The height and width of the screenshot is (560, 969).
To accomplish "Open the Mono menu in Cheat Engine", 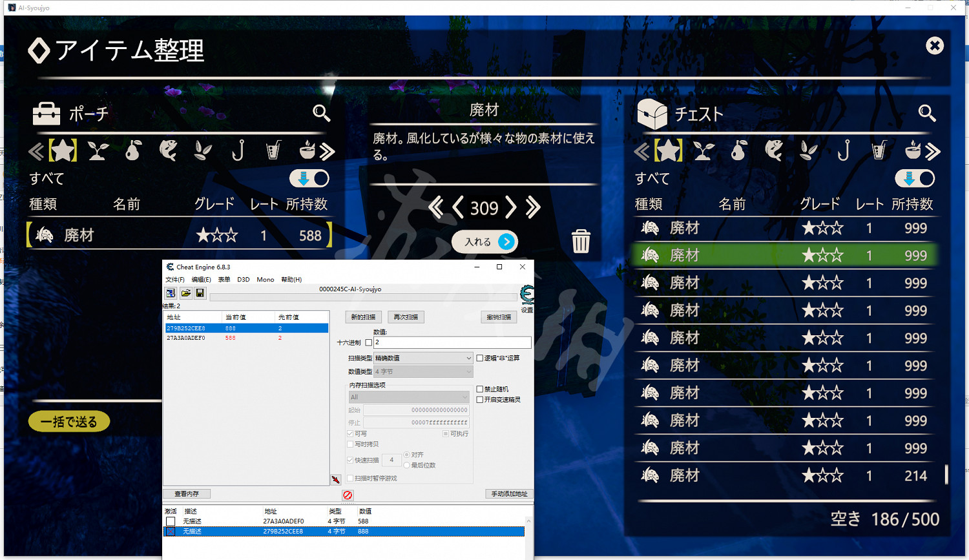I will tap(266, 279).
